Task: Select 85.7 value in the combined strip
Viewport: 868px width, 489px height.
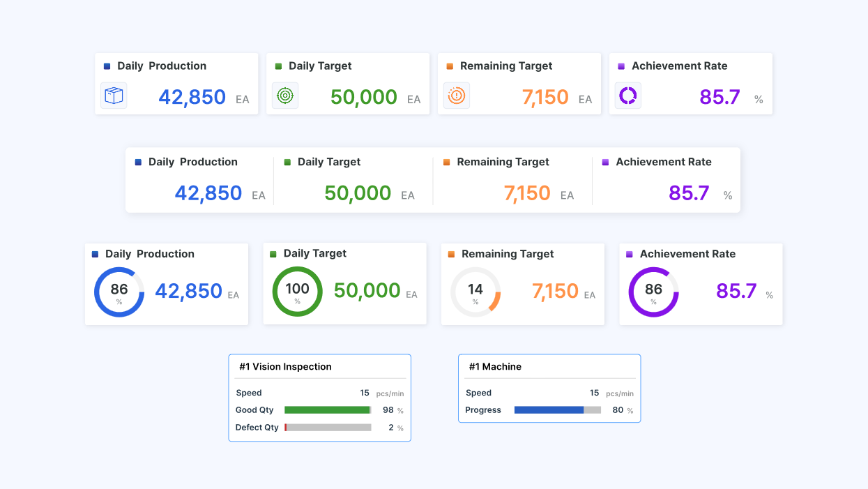Action: pyautogui.click(x=689, y=193)
